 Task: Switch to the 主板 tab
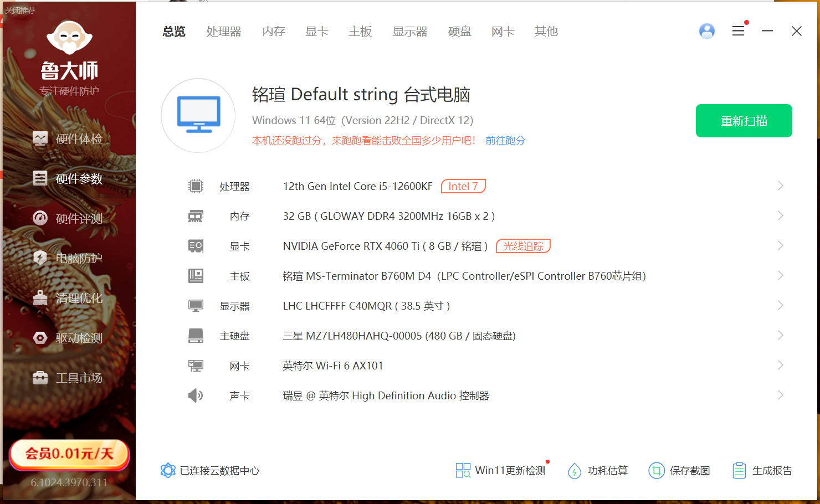pyautogui.click(x=360, y=32)
